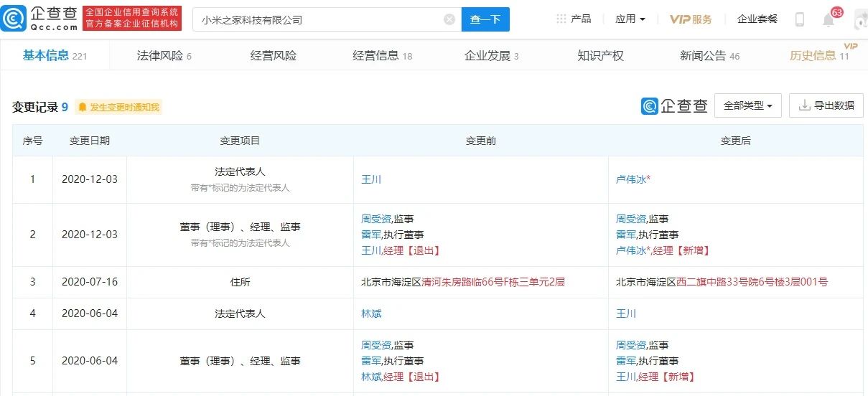
Task: Open the 历史信息 VIP tab
Action: (x=820, y=55)
